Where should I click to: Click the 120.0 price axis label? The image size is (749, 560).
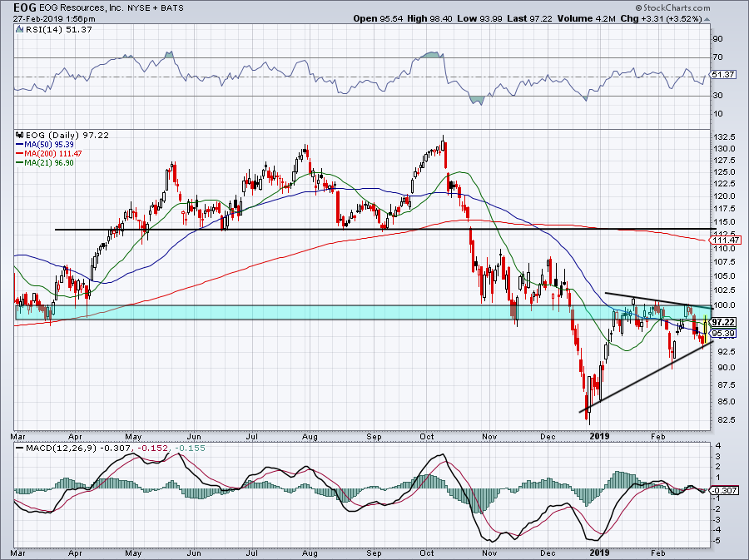(x=724, y=196)
